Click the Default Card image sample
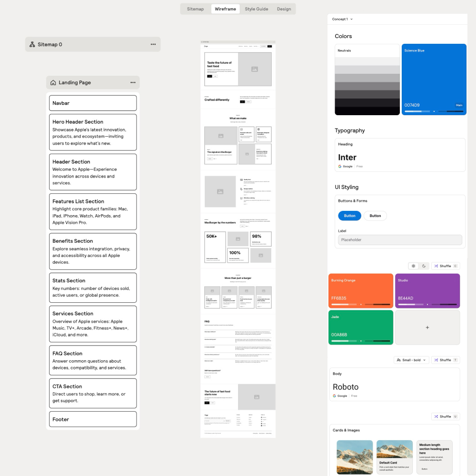The height and width of the screenshot is (476, 476). click(x=394, y=457)
